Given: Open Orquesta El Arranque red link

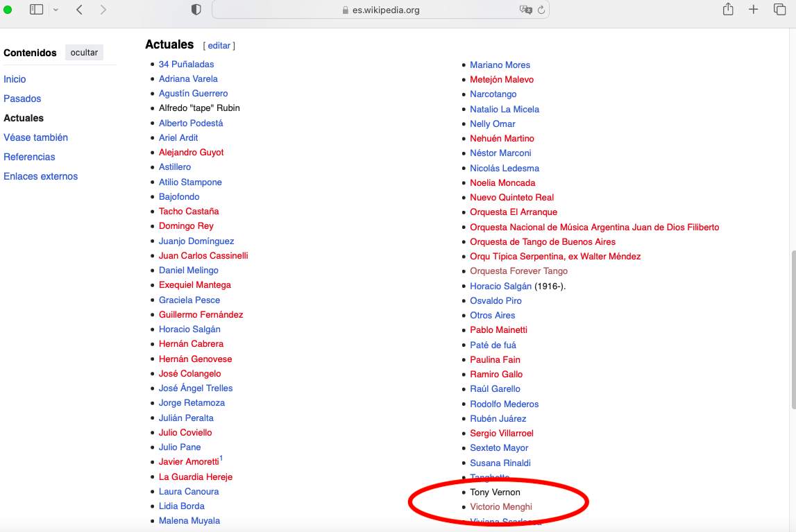Looking at the screenshot, I should [514, 212].
